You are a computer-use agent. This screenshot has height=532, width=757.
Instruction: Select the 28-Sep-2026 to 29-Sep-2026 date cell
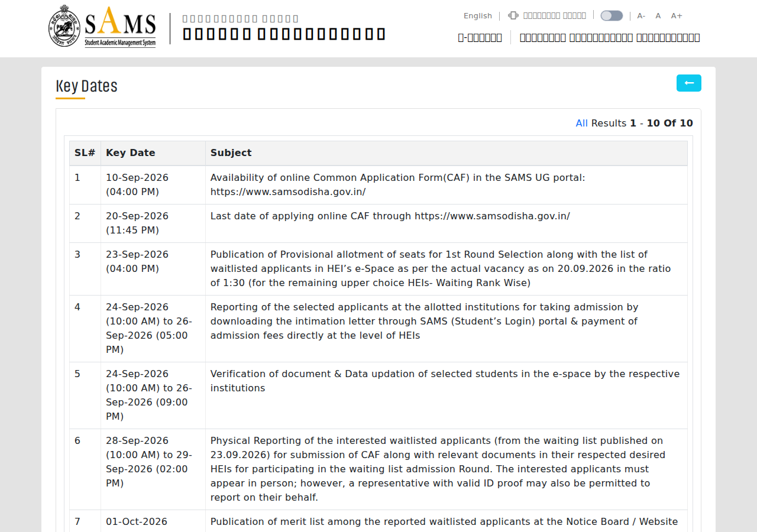point(153,469)
